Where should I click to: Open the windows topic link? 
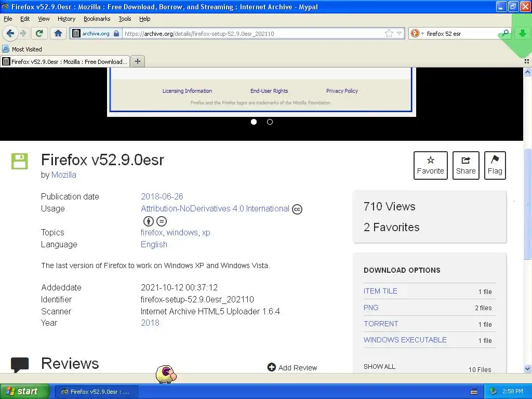click(182, 232)
